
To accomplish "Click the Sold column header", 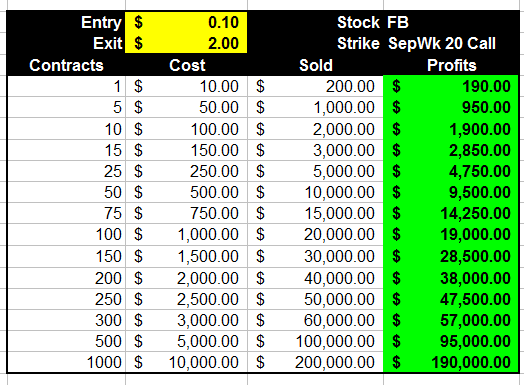I will [315, 65].
